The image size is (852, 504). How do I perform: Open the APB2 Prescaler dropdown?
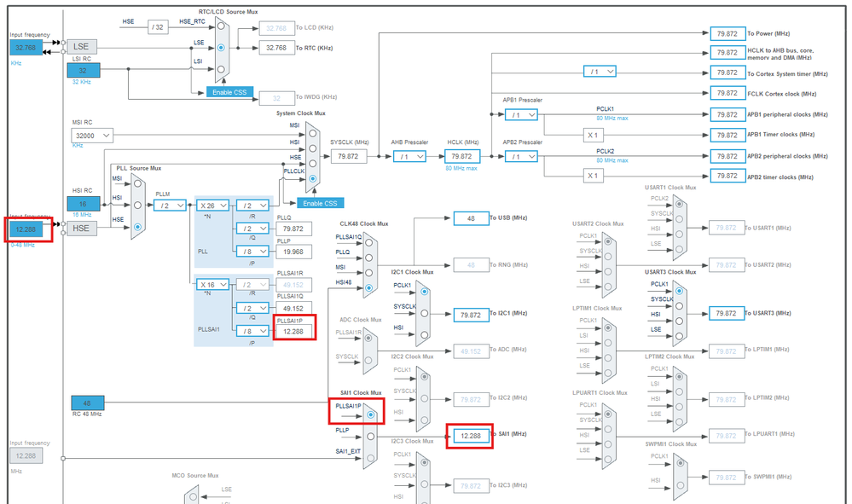521,156
